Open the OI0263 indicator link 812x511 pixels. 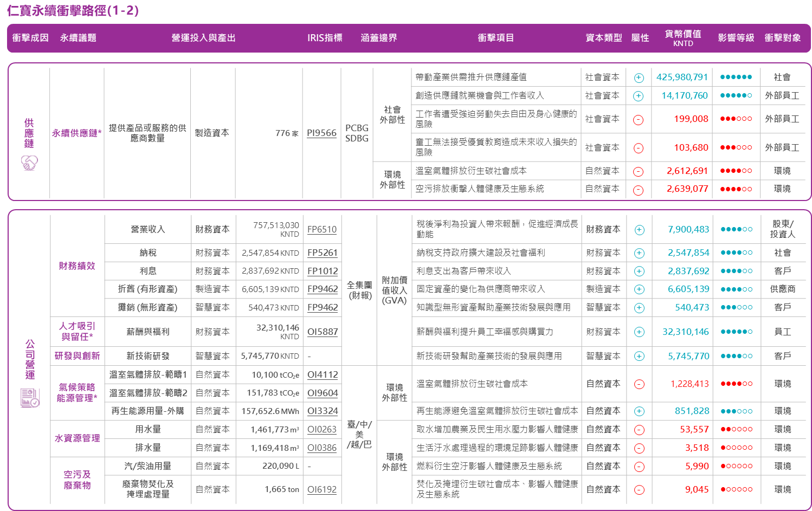tap(322, 429)
